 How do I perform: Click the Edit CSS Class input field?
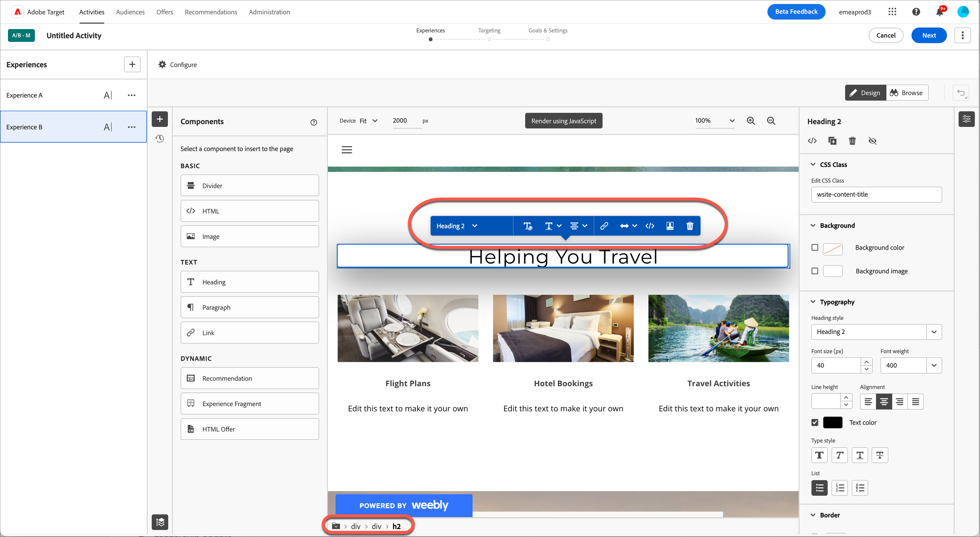coord(876,194)
